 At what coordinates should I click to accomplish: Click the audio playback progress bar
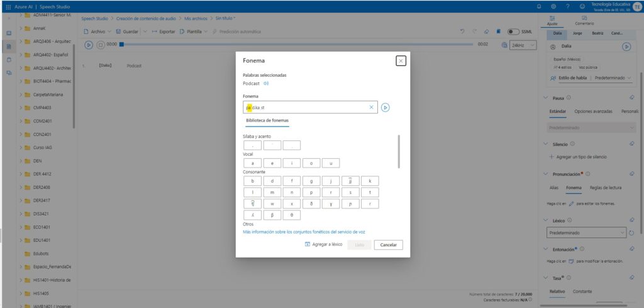(296, 45)
